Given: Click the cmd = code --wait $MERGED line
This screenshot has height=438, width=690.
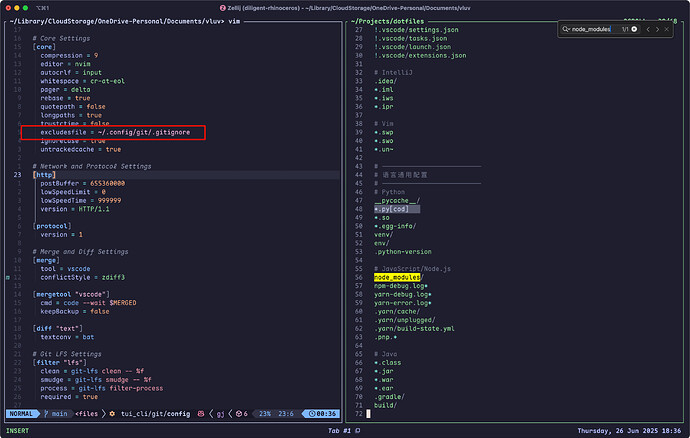Looking at the screenshot, I should coord(88,303).
